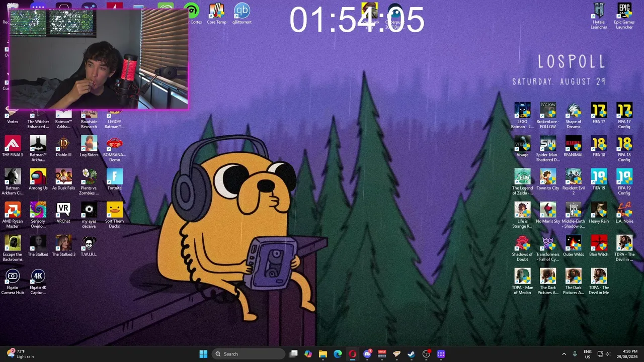The image size is (644, 362).
Task: Open the As Dusk Falls icon
Action: [x=63, y=180]
